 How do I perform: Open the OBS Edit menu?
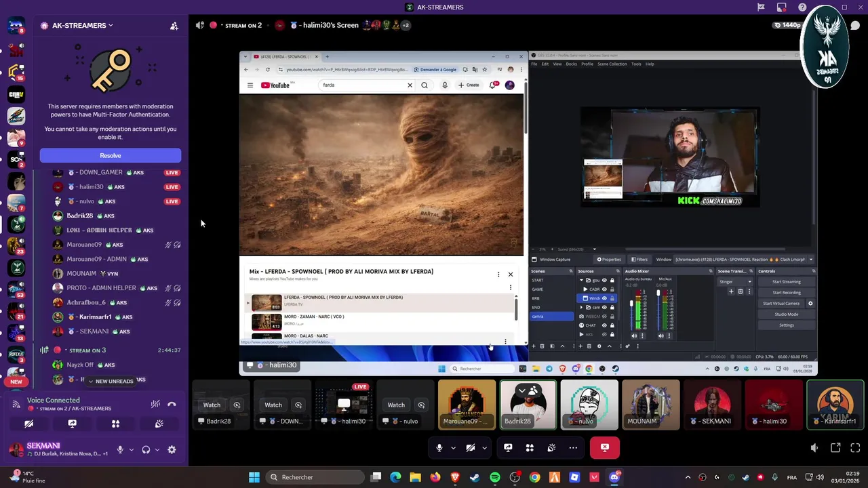[545, 64]
